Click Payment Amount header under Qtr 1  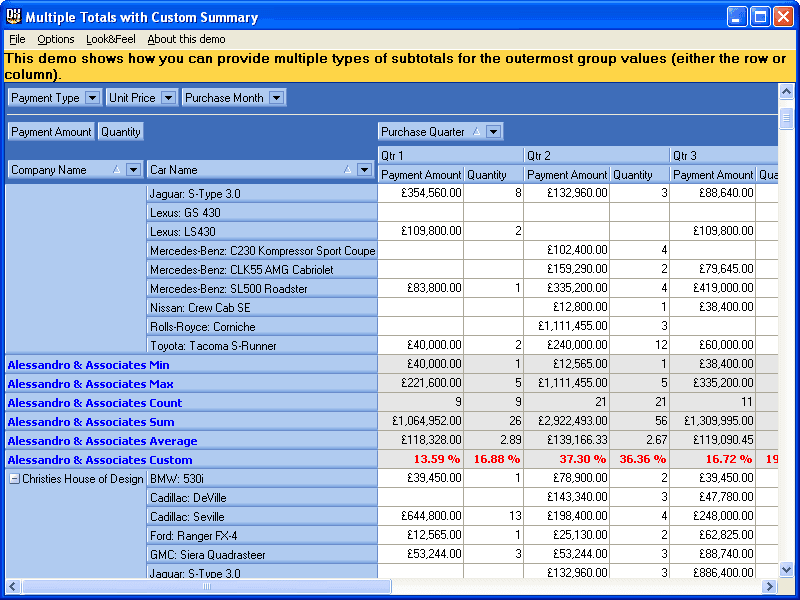coord(421,175)
